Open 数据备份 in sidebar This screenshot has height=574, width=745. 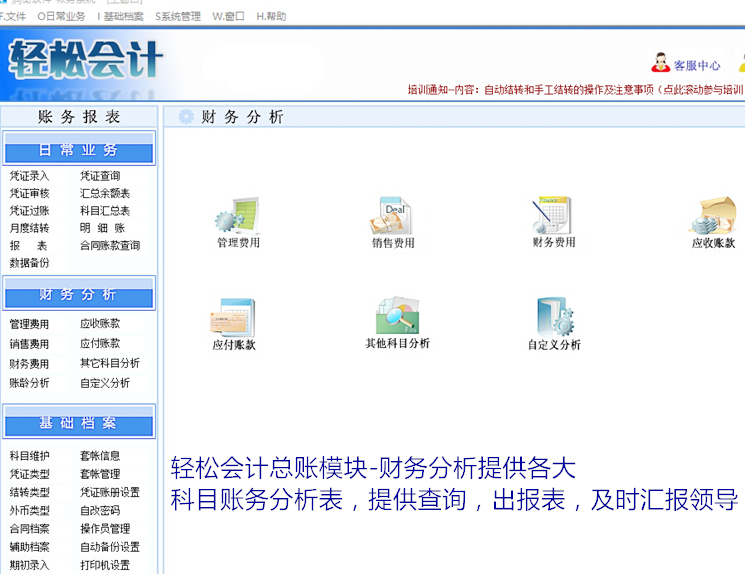(29, 263)
